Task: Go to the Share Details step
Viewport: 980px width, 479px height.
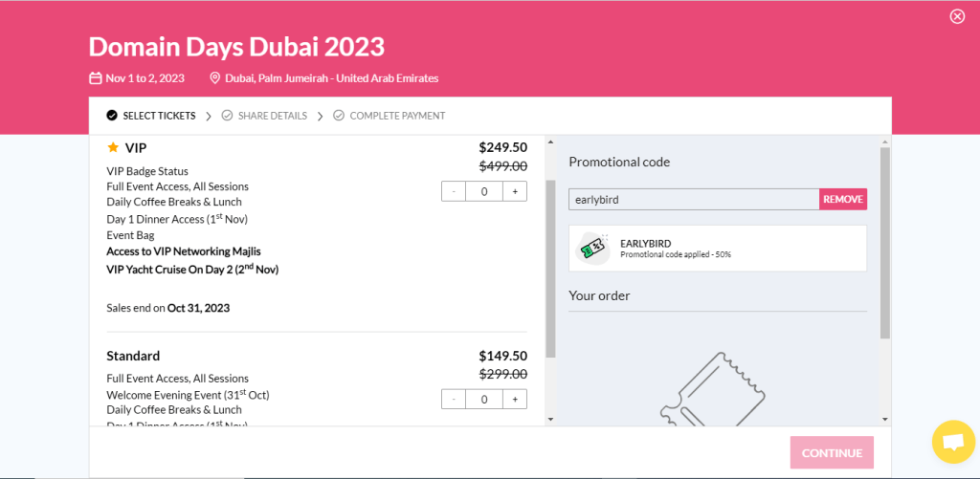Action: coord(273,116)
